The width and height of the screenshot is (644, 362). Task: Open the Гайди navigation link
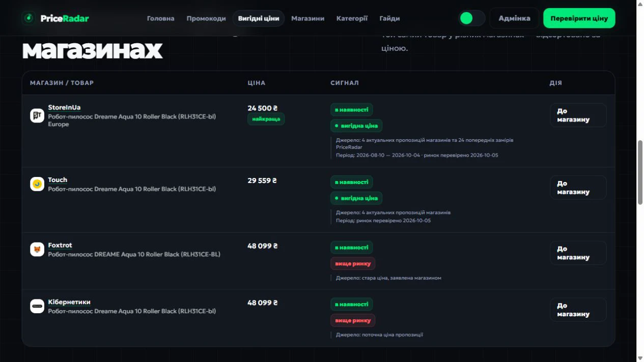point(389,18)
